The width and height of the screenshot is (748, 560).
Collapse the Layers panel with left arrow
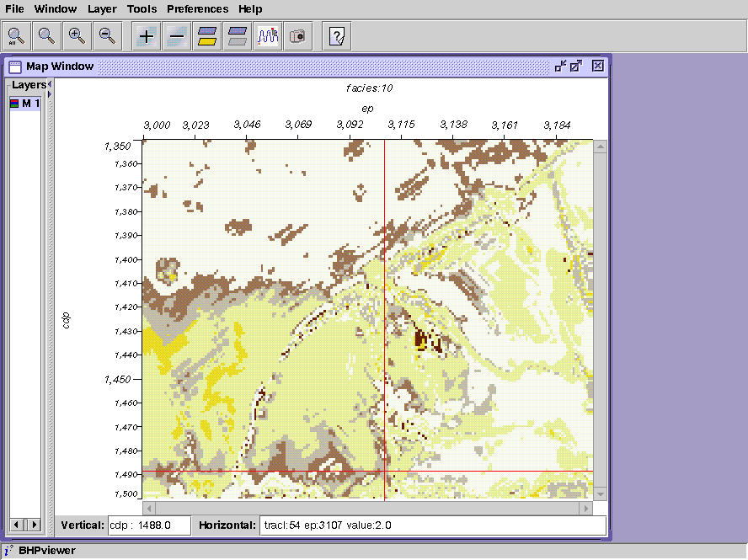tap(50, 84)
